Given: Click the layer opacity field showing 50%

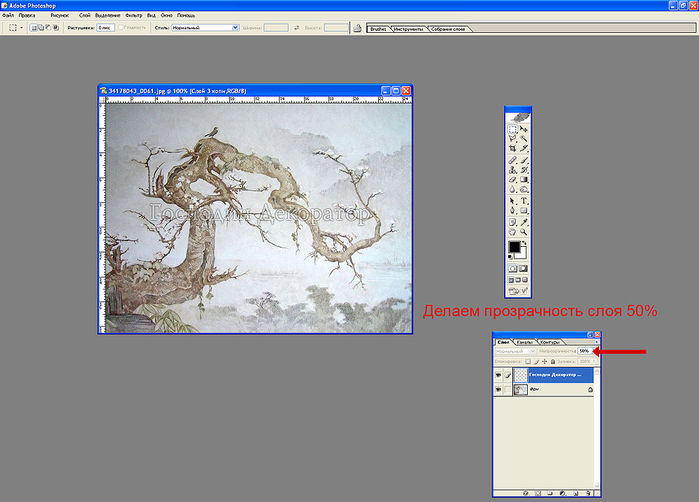Looking at the screenshot, I should coord(583,352).
